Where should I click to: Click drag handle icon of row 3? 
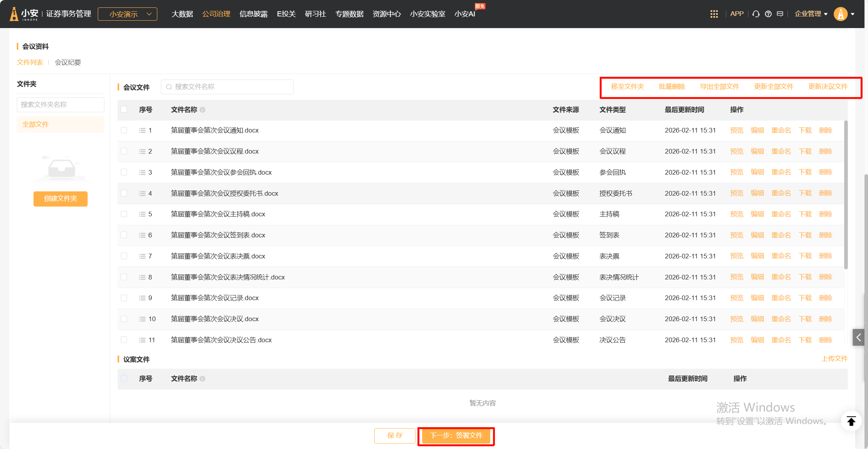pos(142,172)
